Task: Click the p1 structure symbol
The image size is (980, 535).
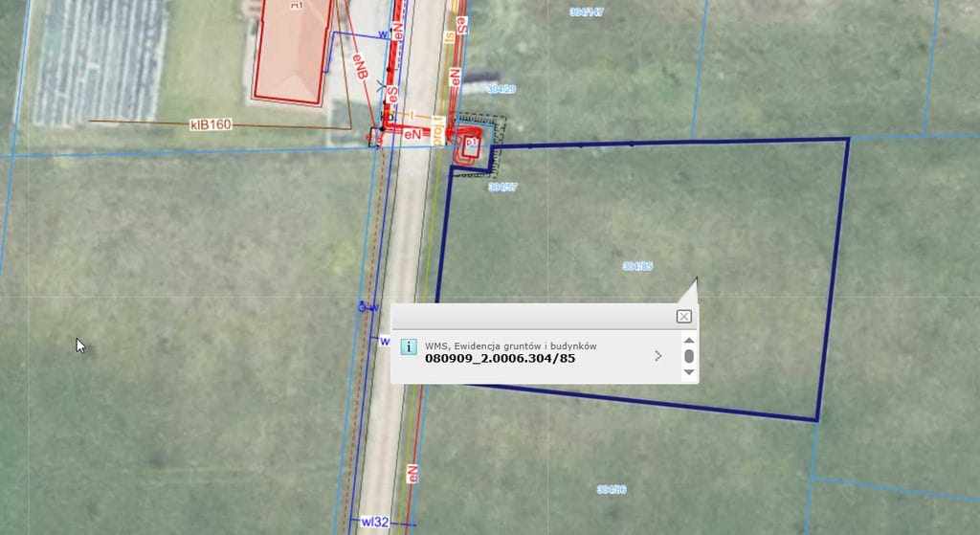Action: [x=470, y=145]
